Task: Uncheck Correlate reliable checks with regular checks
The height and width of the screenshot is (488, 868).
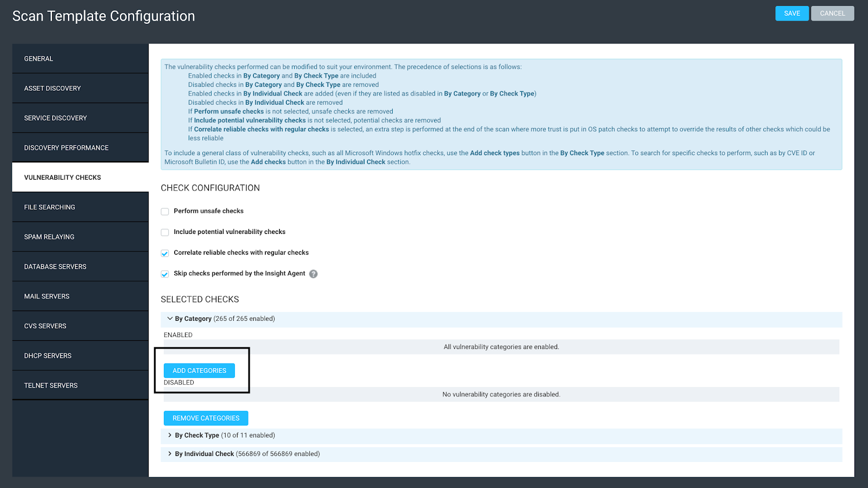Action: click(165, 253)
